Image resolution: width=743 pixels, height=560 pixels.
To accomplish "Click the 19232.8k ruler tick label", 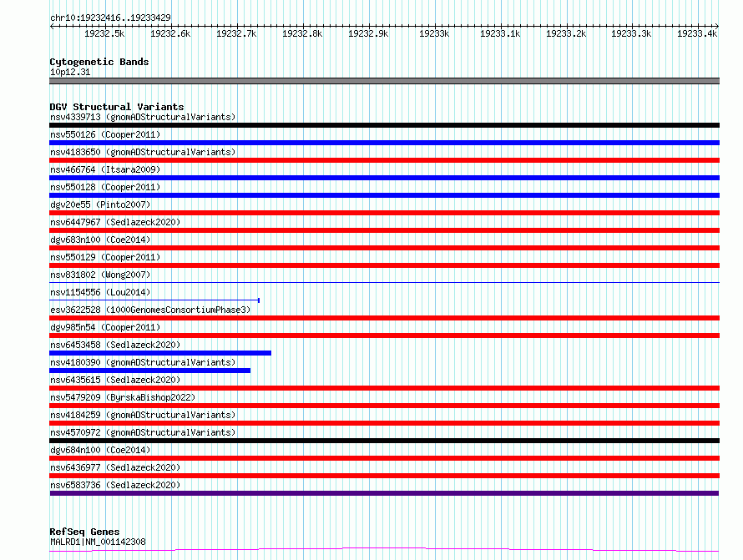I will pyautogui.click(x=302, y=33).
